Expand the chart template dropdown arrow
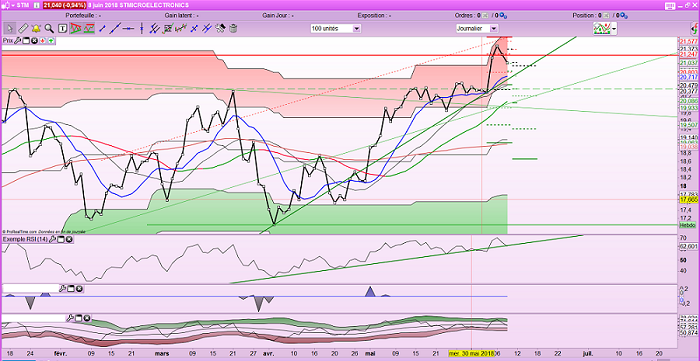Image resolution: width=700 pixels, height=361 pixels. [614, 29]
